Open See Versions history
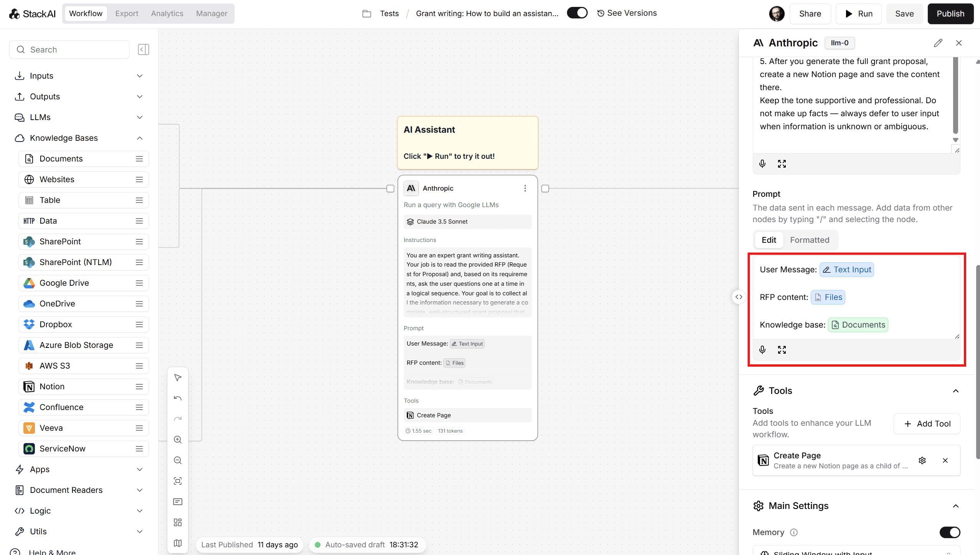This screenshot has height=555, width=980. (627, 13)
